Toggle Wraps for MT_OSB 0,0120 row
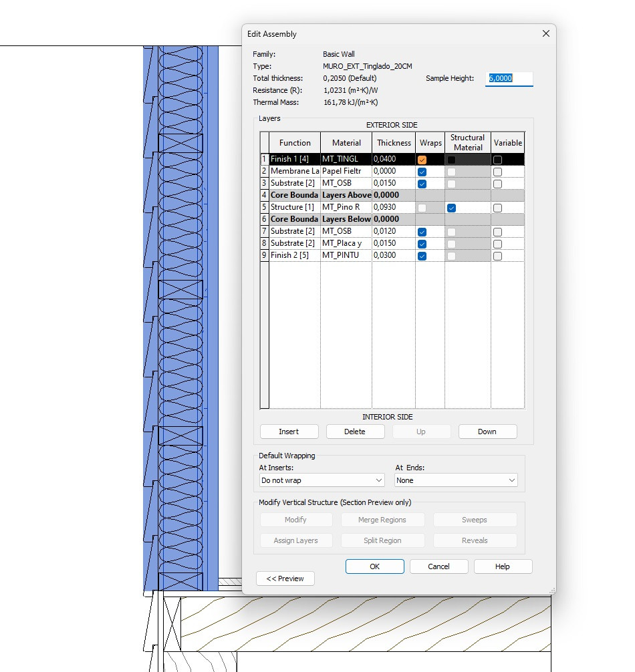Image resolution: width=635 pixels, height=672 pixels. point(422,232)
